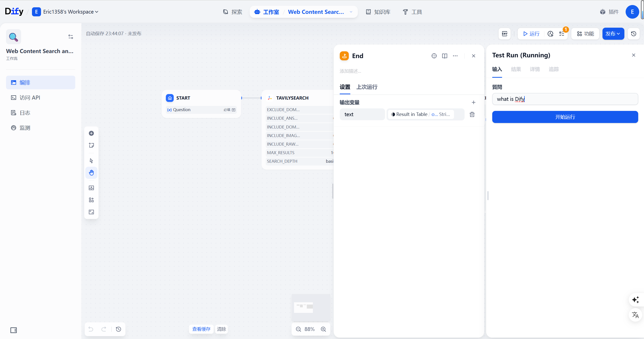Open 功能 (Features) panel
Viewport: 644px width, 339px height.
tap(585, 34)
